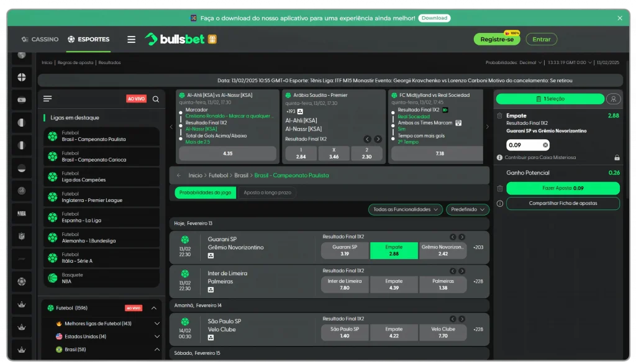
Task: Open stats icon under Guarani SP match
Action: (x=211, y=256)
